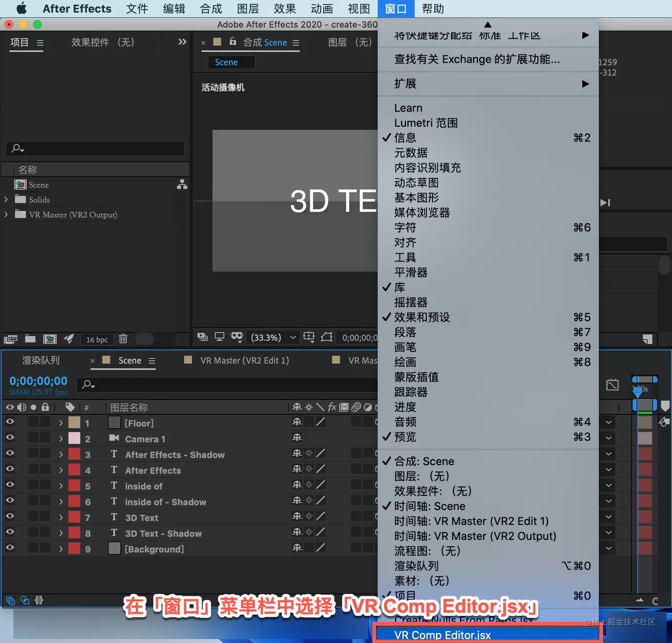Open the Project panel menu icon
The height and width of the screenshot is (643, 672).
[x=40, y=43]
